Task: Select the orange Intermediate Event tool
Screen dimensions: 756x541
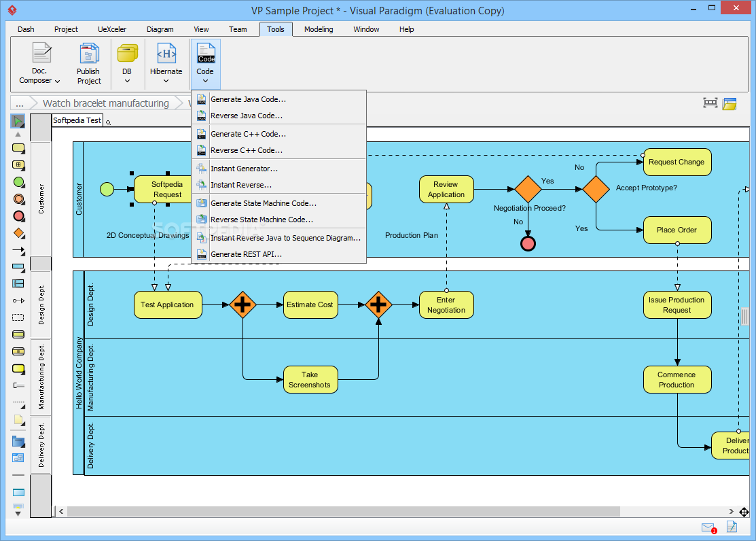Action: click(18, 199)
